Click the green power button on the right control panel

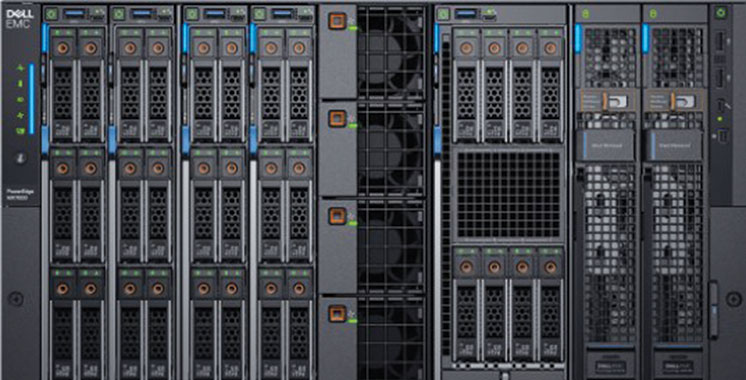click(x=721, y=13)
